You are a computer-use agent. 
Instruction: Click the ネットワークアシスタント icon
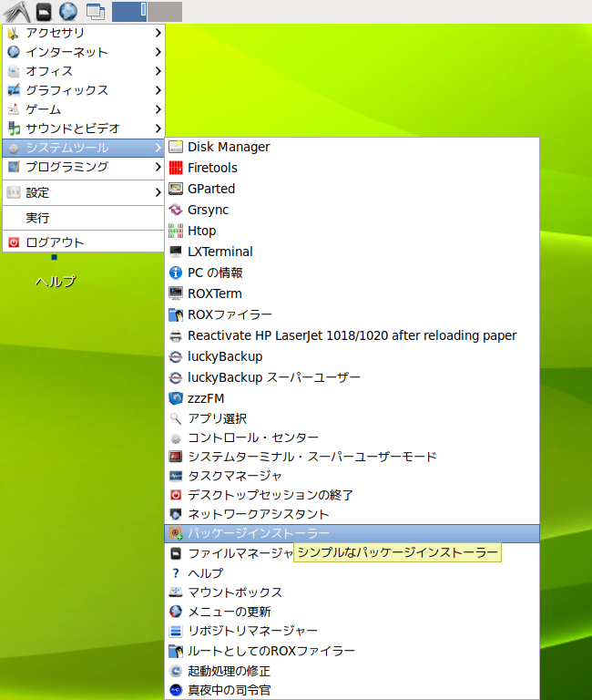(176, 514)
